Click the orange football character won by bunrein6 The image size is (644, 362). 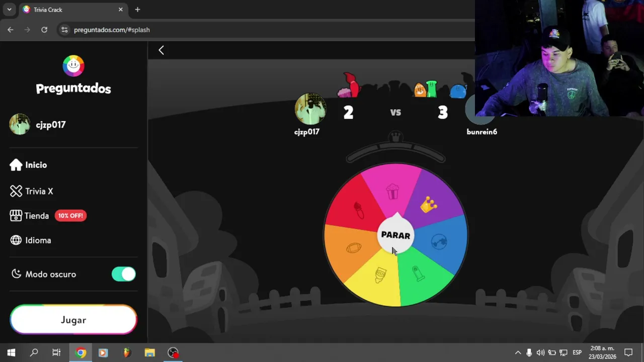pyautogui.click(x=420, y=90)
